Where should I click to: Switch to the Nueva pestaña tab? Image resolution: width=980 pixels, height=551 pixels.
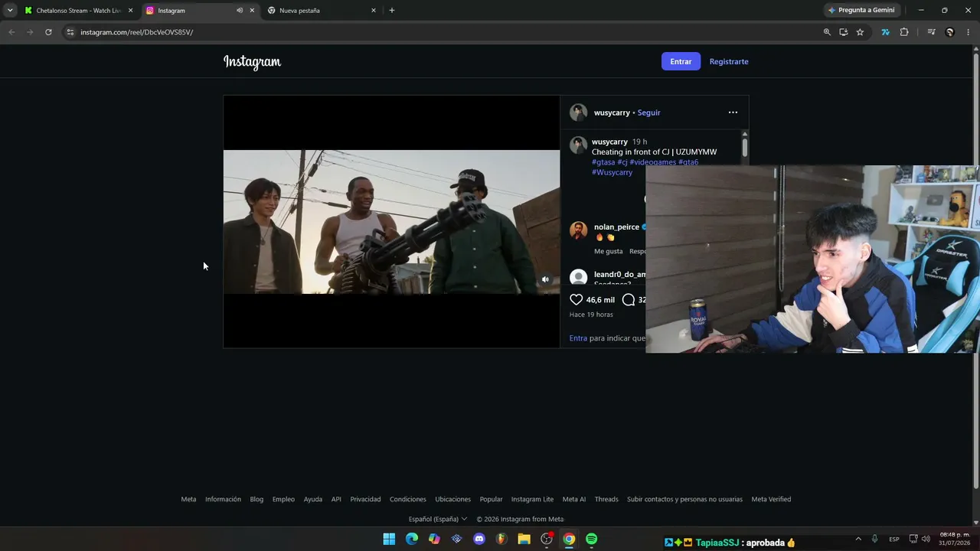pyautogui.click(x=322, y=11)
